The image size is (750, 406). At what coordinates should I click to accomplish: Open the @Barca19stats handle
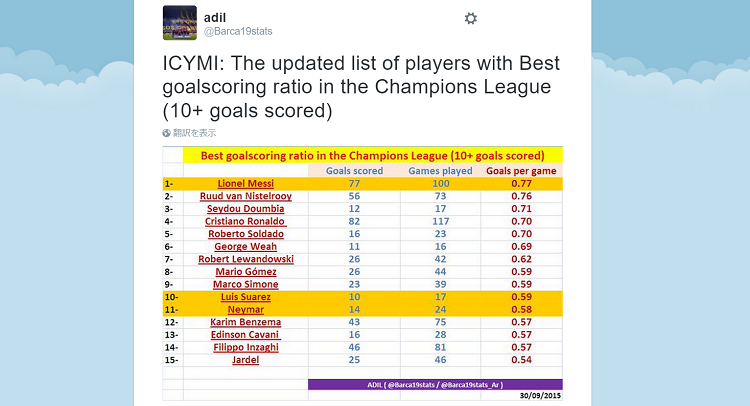pyautogui.click(x=238, y=32)
